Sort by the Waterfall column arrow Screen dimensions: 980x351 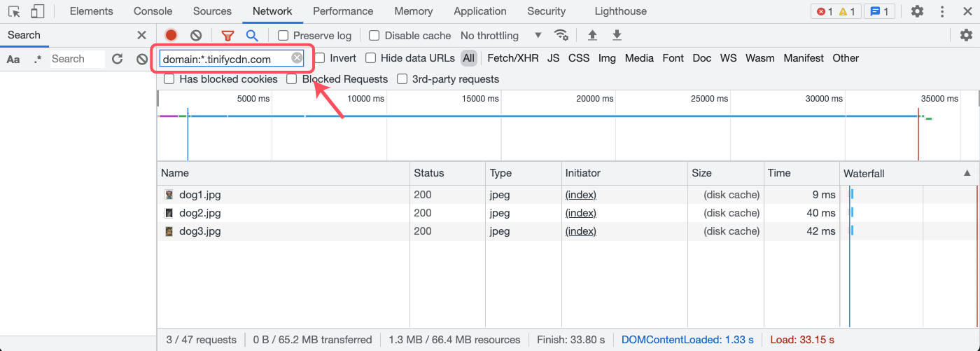tap(967, 172)
